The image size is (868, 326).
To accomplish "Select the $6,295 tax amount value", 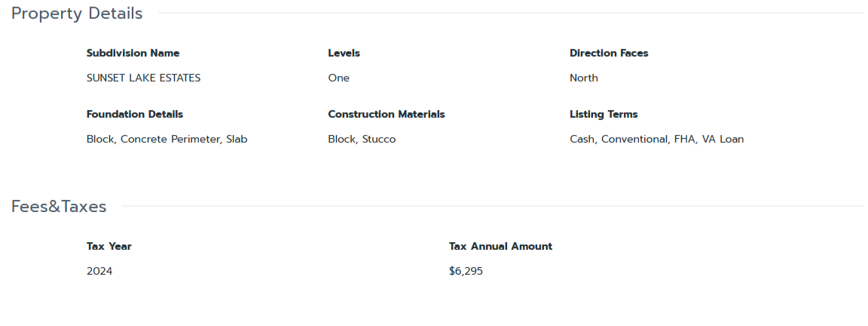I will pos(466,271).
